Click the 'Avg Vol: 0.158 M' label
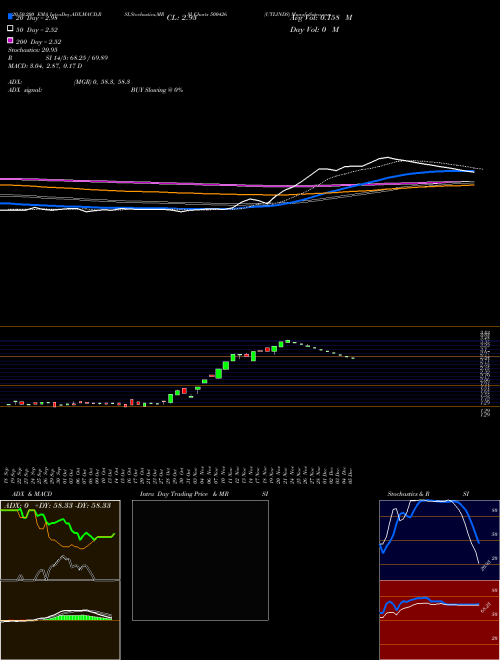 [321, 18]
